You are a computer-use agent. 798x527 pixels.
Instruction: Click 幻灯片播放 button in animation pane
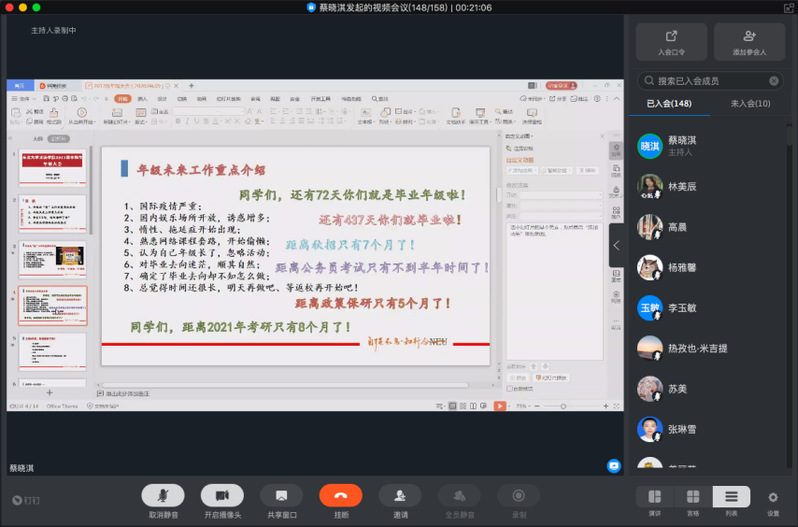(552, 378)
